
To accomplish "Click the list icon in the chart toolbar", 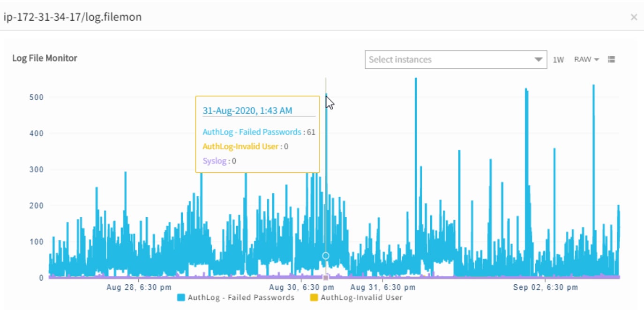I will pos(612,59).
